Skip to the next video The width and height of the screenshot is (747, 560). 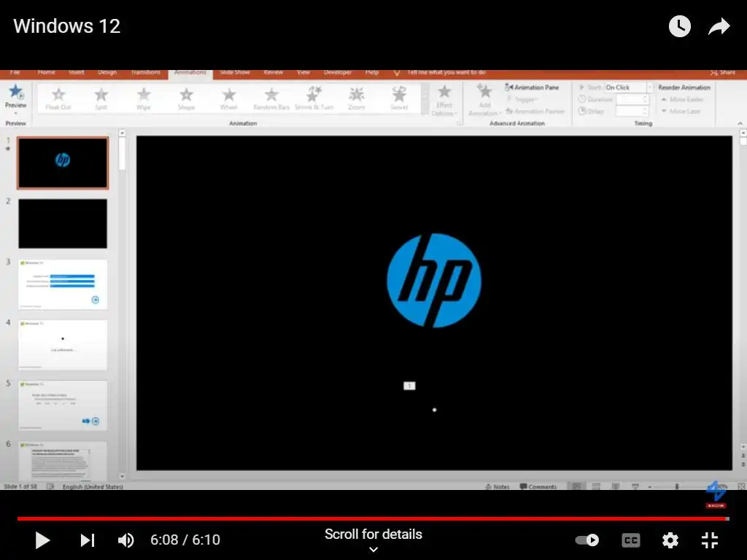point(88,540)
